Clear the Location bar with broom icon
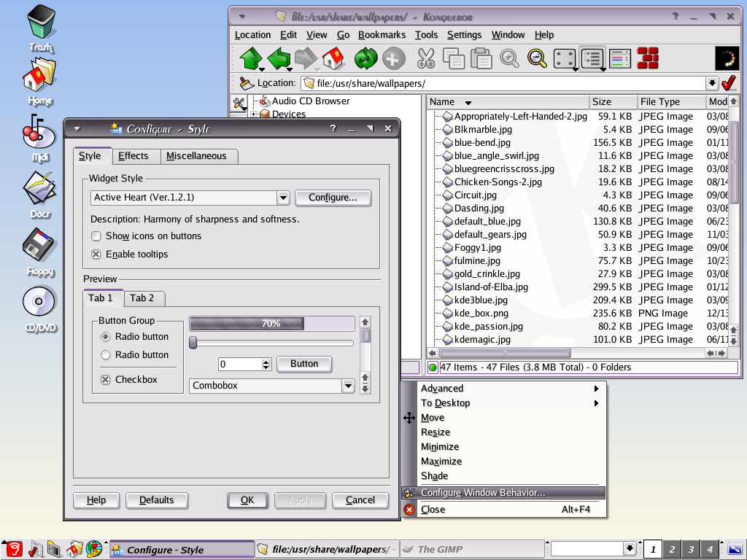The image size is (747, 560). coord(247,83)
